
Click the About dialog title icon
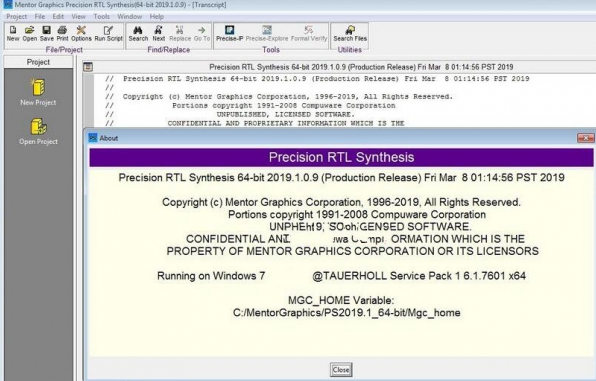(x=92, y=138)
